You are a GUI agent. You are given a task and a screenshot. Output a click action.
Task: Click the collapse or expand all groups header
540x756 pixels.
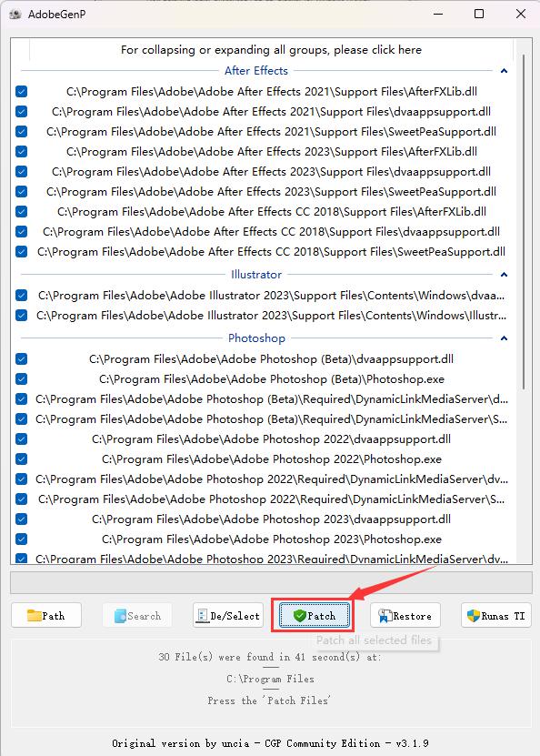(271, 50)
